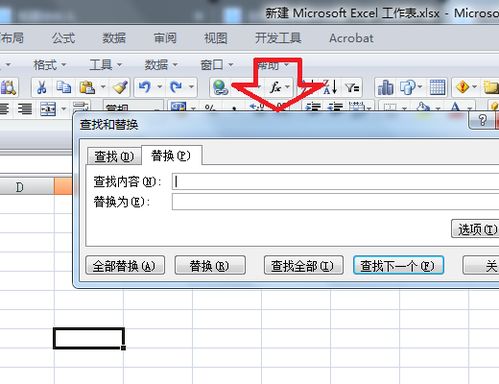
Task: Expand the fx function dropdown arrow
Action: [287, 87]
